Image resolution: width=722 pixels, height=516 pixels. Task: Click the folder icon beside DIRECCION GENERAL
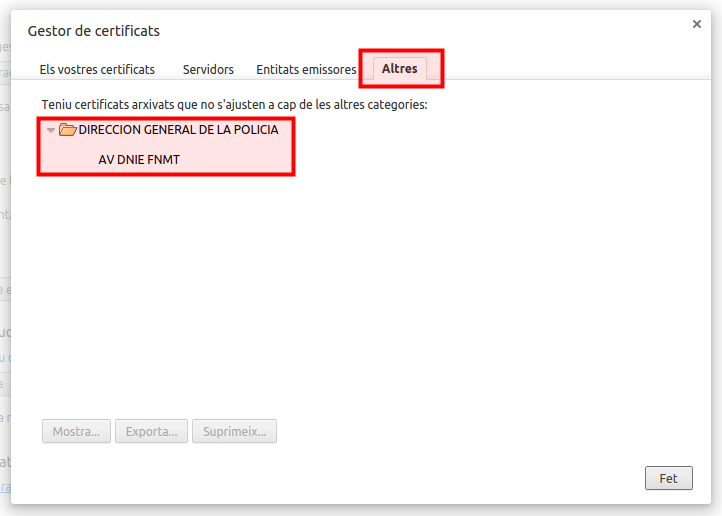click(x=67, y=130)
